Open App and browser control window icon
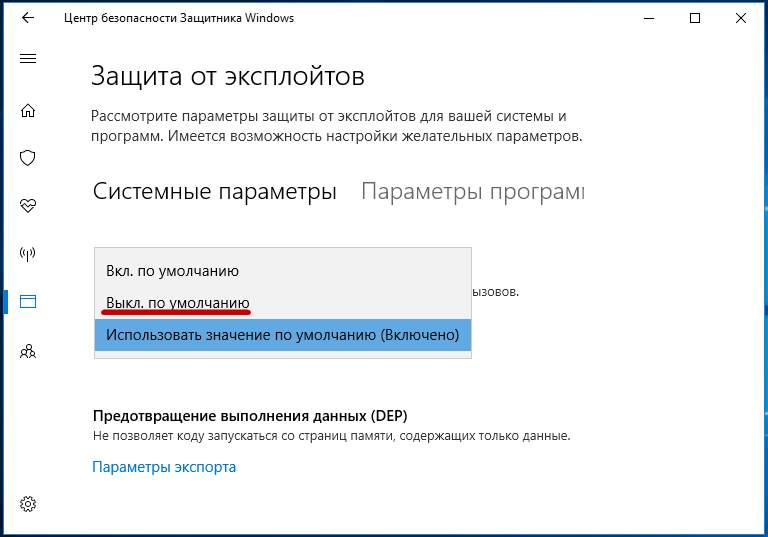Viewport: 768px width, 537px height. 28,301
